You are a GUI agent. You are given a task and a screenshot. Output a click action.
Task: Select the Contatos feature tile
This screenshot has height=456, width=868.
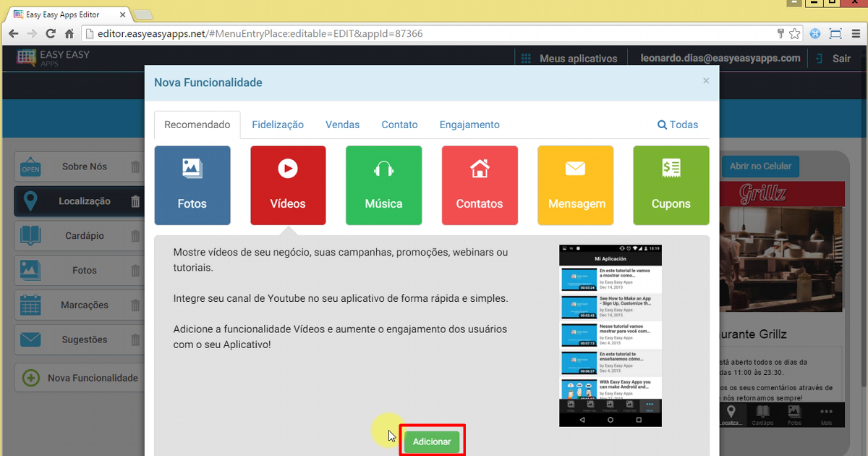tap(480, 185)
